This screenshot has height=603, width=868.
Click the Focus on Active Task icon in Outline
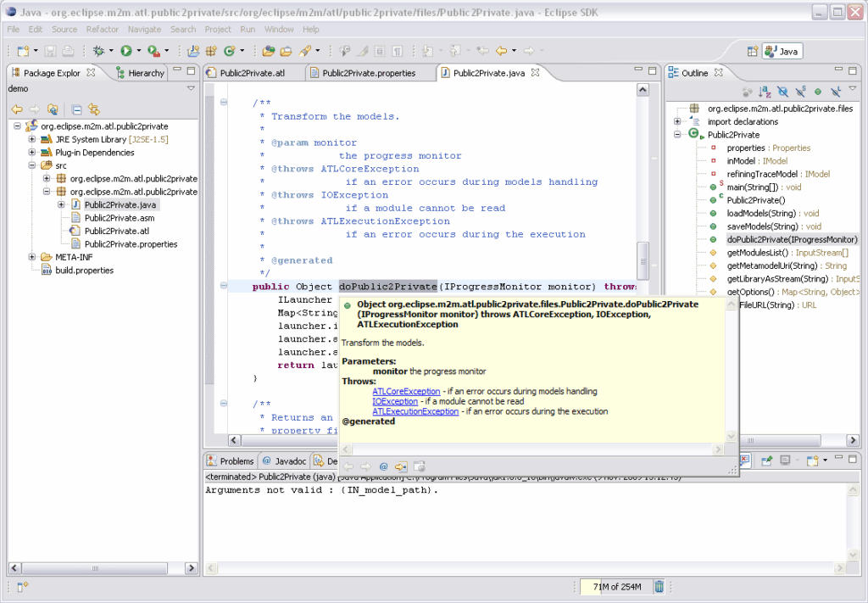[x=747, y=91]
